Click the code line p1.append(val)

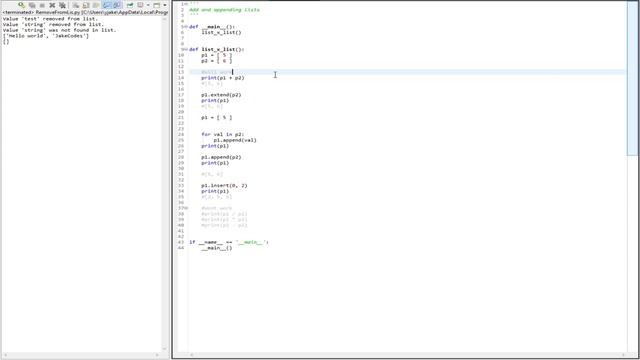point(235,140)
